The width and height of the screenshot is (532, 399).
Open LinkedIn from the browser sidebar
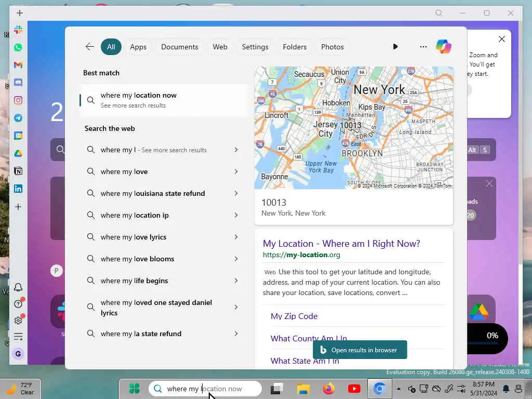18,189
